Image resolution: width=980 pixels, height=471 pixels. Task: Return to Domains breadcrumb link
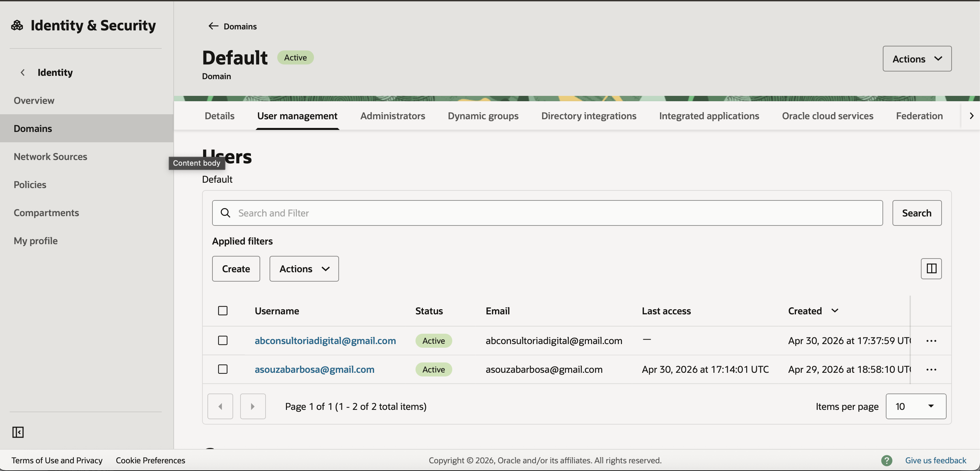click(240, 26)
